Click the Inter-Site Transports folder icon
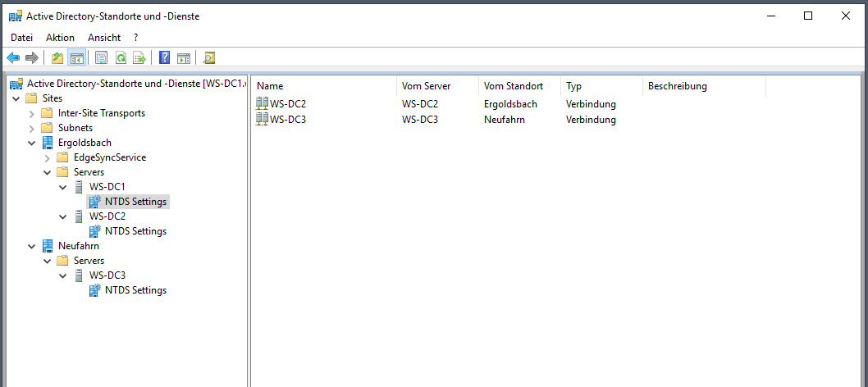 48,113
